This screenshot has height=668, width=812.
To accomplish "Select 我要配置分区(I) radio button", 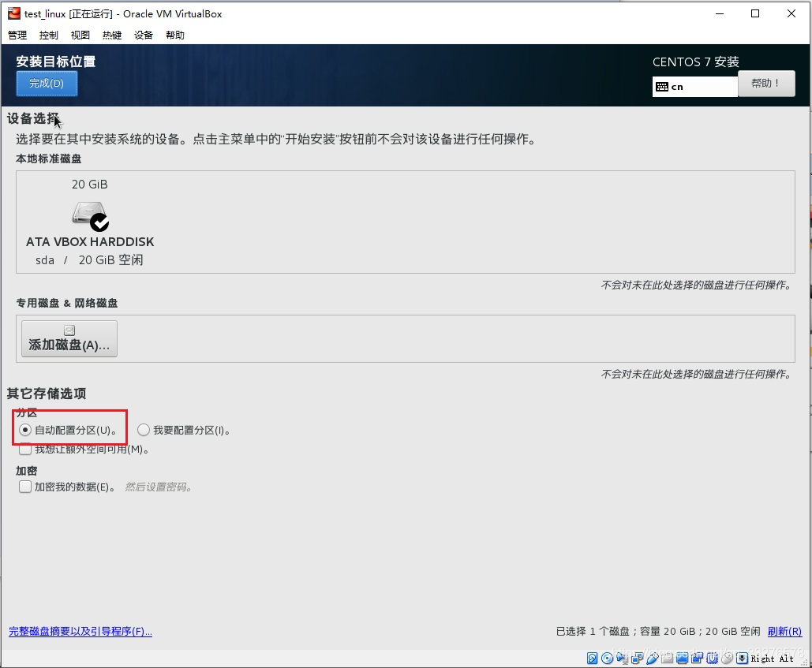I will click(x=144, y=430).
